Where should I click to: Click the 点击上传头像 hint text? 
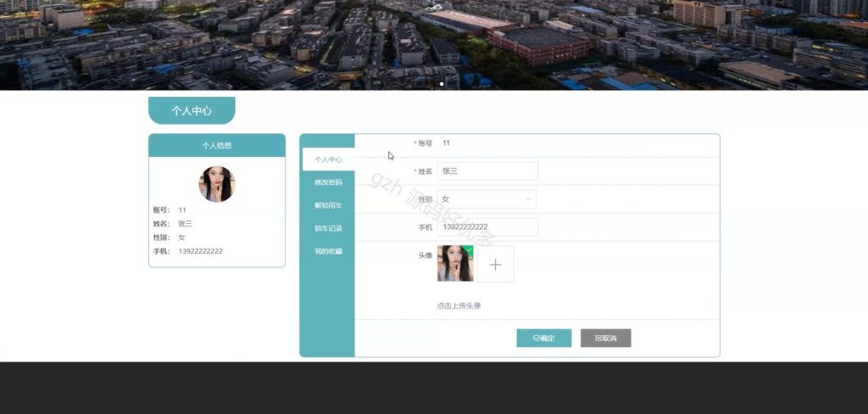tap(459, 306)
